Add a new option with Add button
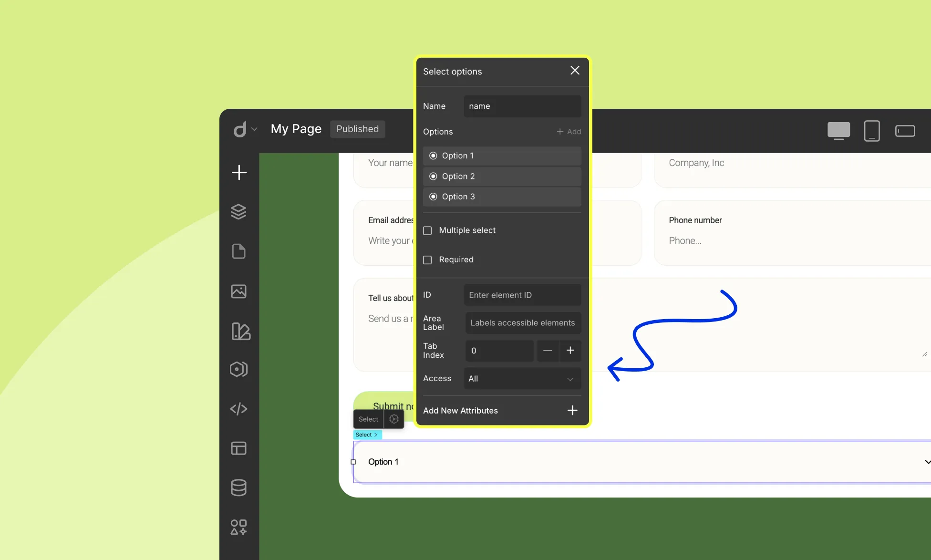The width and height of the screenshot is (931, 560). click(569, 132)
